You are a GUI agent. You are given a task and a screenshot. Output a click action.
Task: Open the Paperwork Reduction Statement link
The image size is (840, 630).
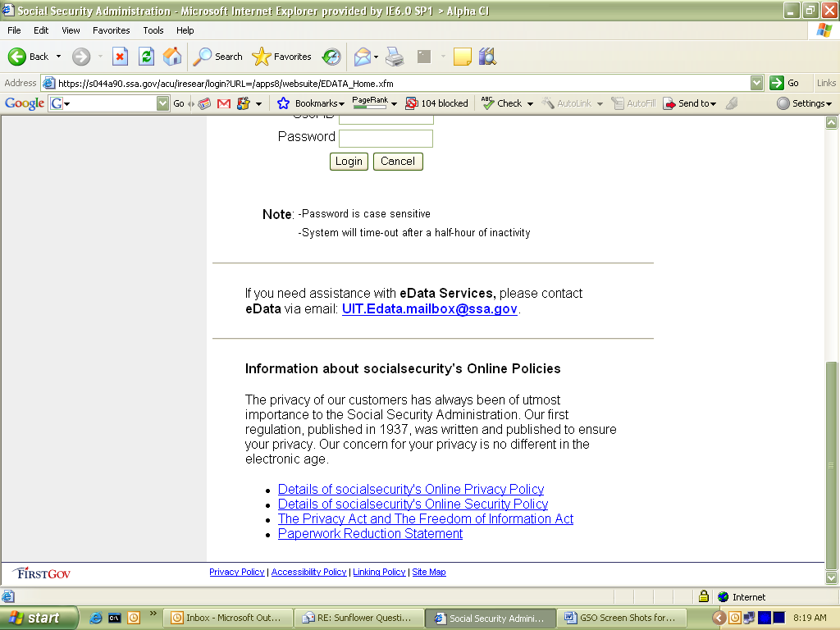370,534
